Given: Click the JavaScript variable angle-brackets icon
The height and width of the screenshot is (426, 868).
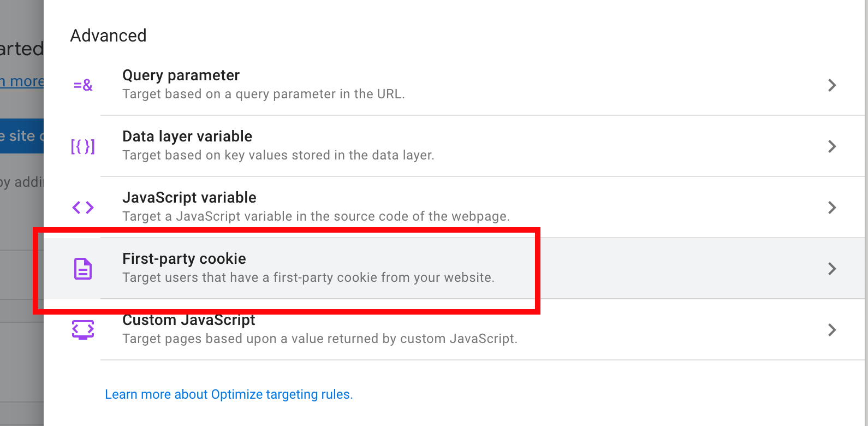Looking at the screenshot, I should coord(83,208).
